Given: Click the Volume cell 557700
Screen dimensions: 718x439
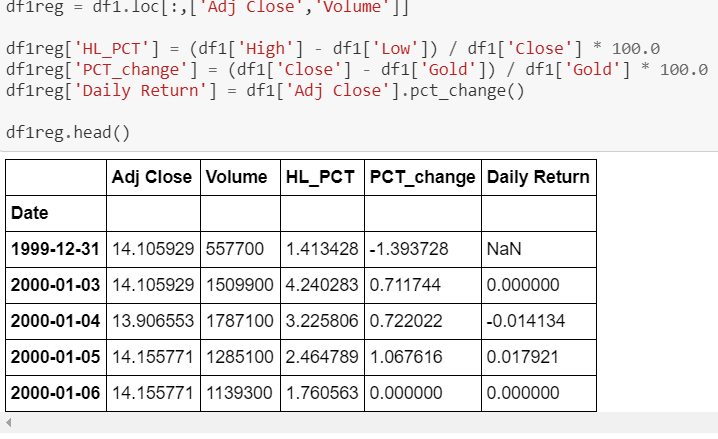Looking at the screenshot, I should (x=234, y=249).
